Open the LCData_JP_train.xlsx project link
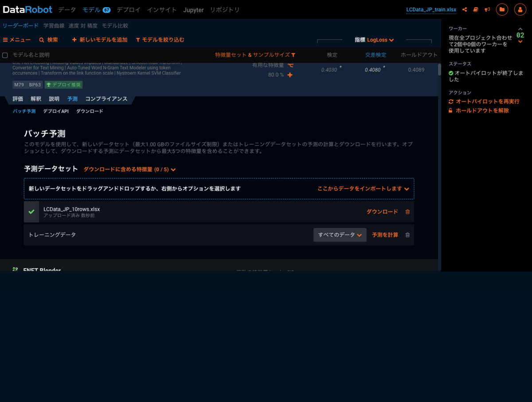The image size is (532, 402). click(x=431, y=10)
